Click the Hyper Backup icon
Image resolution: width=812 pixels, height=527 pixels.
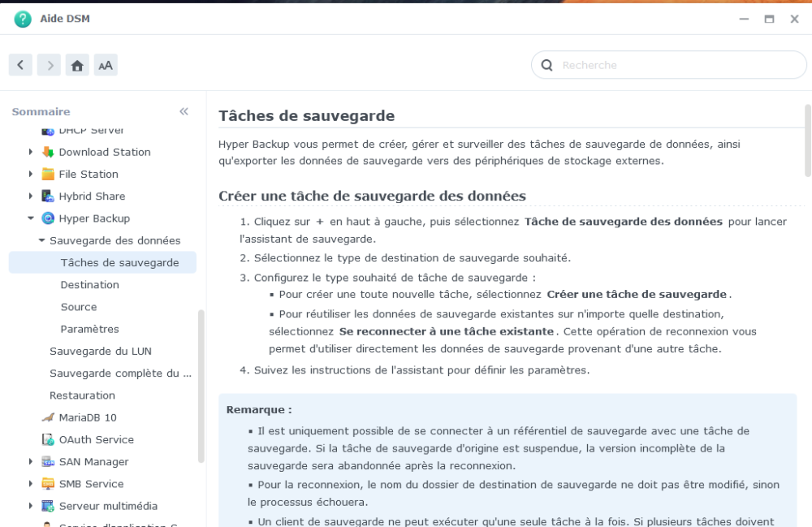pos(48,218)
